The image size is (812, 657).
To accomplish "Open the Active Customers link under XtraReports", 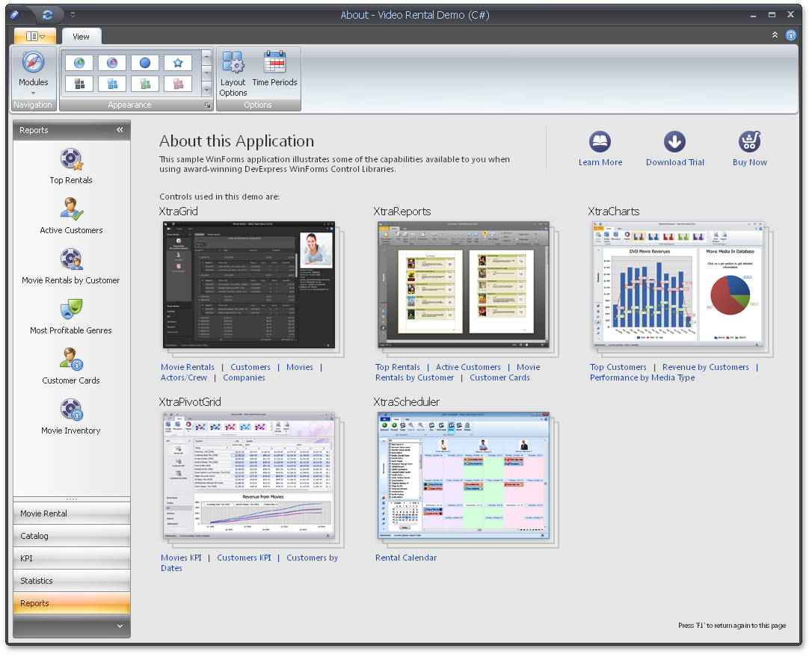I will (x=468, y=367).
